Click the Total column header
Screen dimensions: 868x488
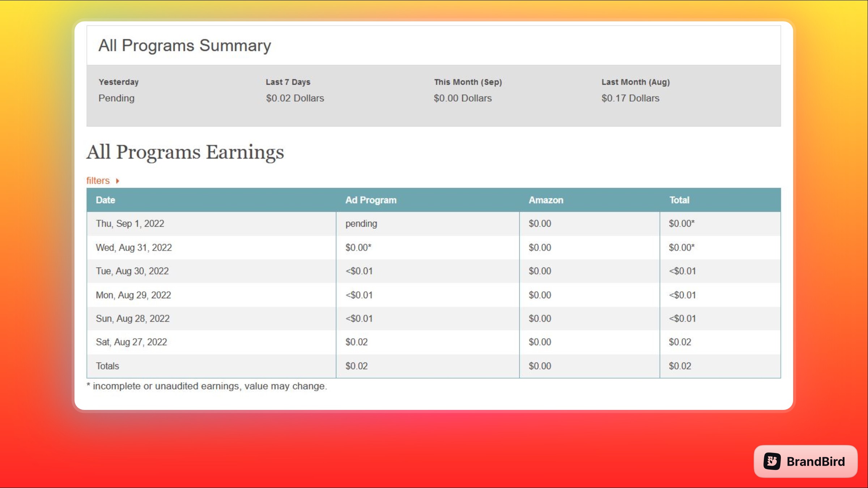pyautogui.click(x=679, y=200)
